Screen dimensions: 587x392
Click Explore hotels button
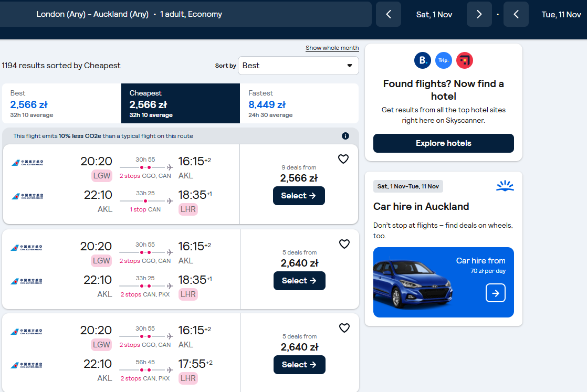(x=443, y=143)
